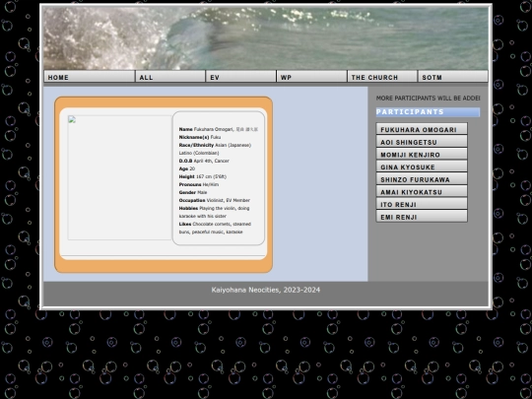Click the Name Fukuhara Omogari line
This screenshot has height=399, width=532.
click(x=219, y=129)
